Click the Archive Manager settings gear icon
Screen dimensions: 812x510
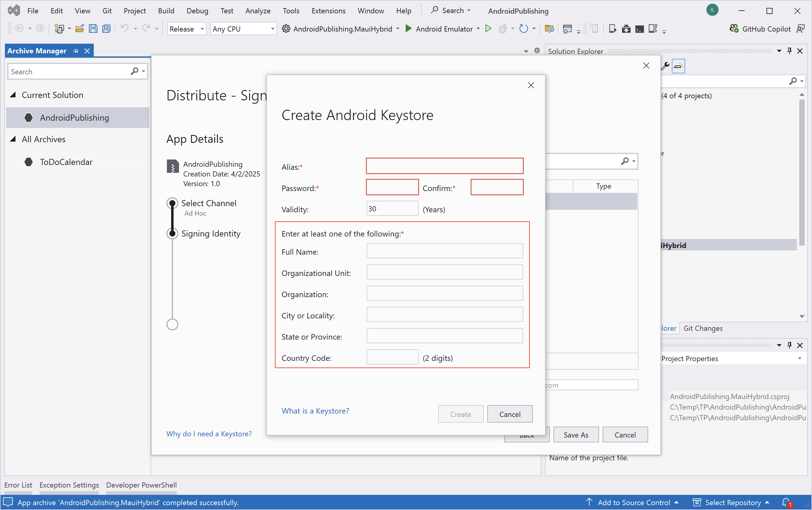tap(537, 51)
